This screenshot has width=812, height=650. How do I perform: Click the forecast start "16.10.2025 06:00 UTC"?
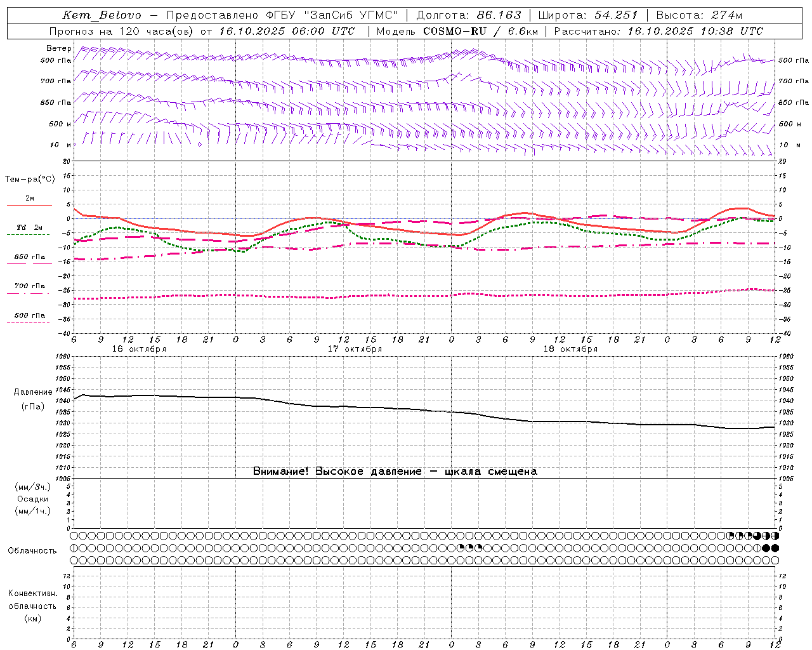tap(287, 31)
